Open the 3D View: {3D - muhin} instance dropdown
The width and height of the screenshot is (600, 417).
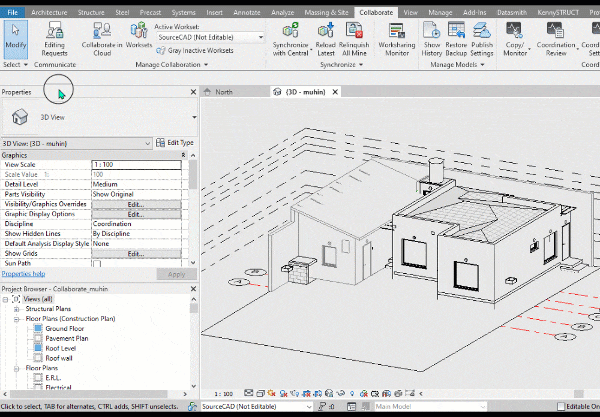pyautogui.click(x=148, y=143)
